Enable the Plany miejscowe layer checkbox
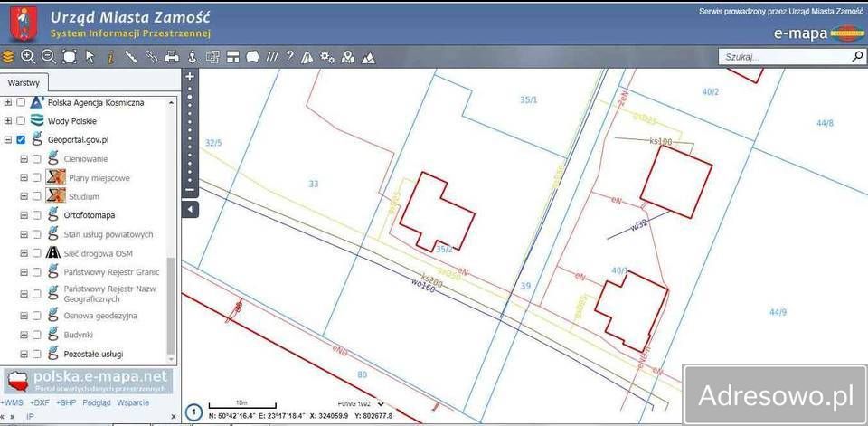The image size is (868, 426). click(x=36, y=178)
